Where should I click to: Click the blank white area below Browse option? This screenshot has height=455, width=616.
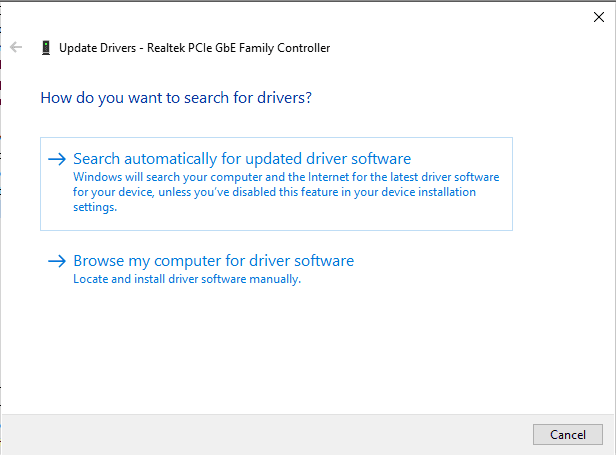(x=300, y=350)
